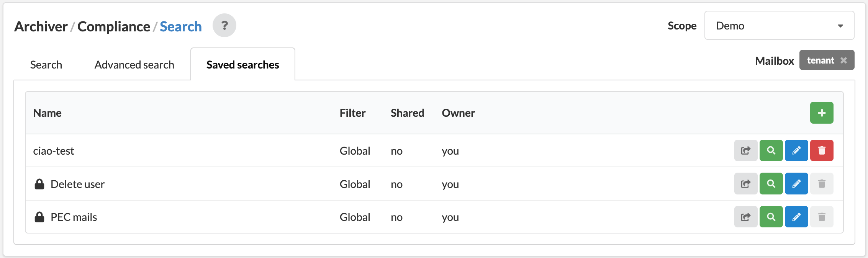Edit the ciao-test saved search
Image resolution: width=868 pixels, height=258 pixels.
tap(796, 150)
